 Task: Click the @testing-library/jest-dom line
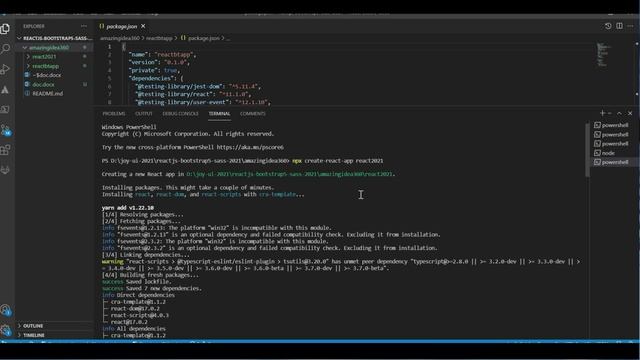point(198,87)
